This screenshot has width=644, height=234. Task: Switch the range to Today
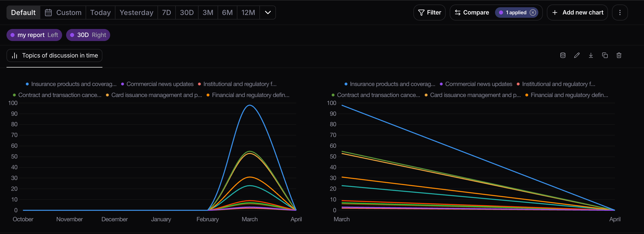click(x=100, y=12)
